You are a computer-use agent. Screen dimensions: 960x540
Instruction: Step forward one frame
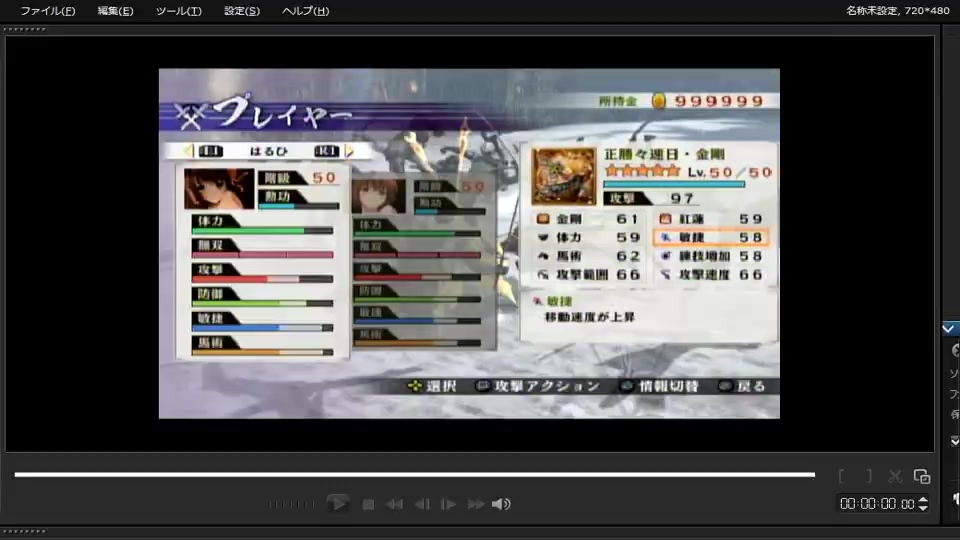click(x=448, y=504)
